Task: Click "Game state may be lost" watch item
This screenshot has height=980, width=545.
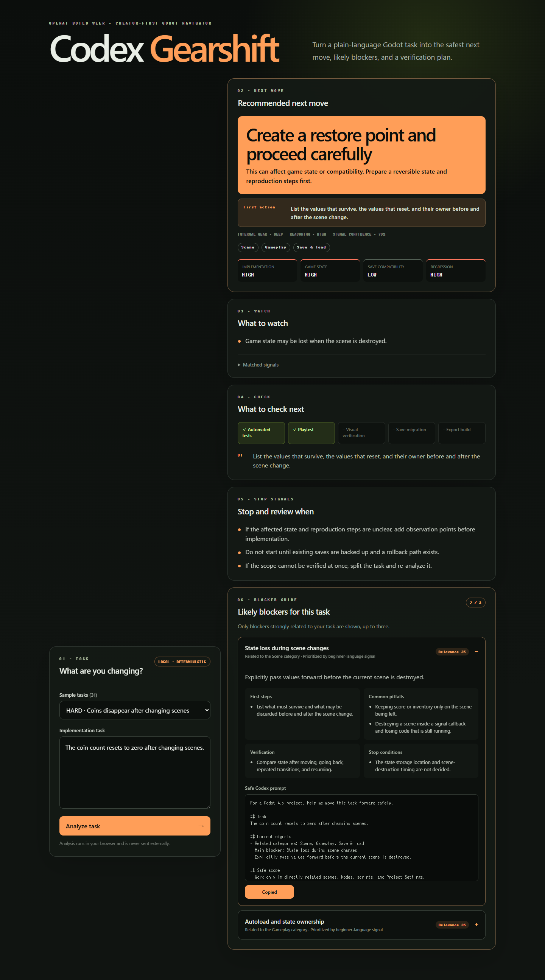Action: [x=316, y=341]
